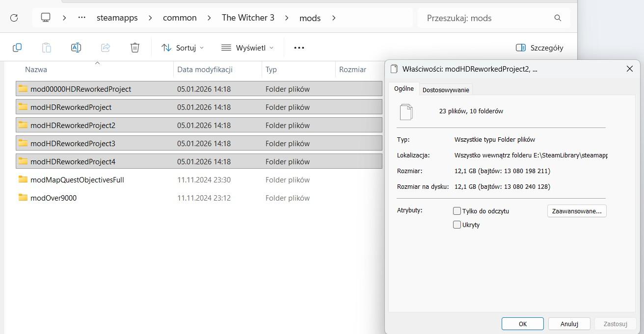
Task: Select the modHDReworkedProject2 folder name
Action: 73,125
